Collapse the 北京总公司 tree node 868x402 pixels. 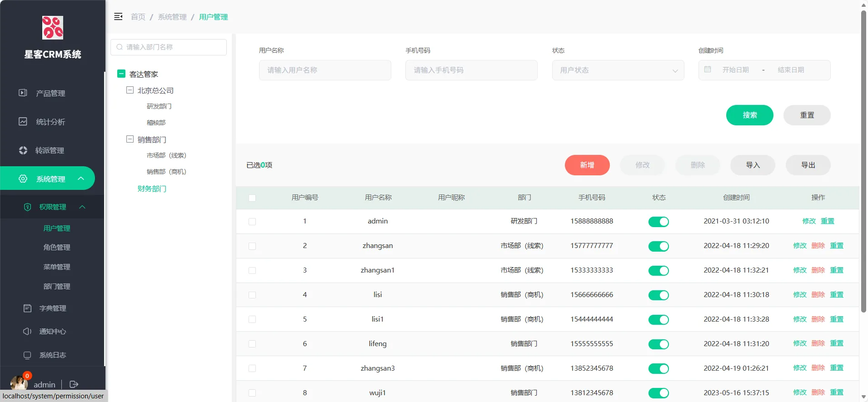pyautogui.click(x=130, y=90)
